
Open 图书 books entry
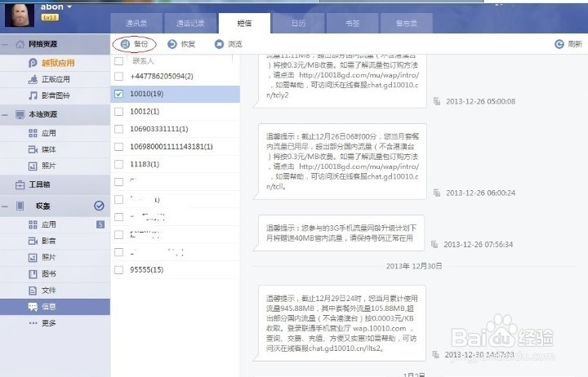coord(55,273)
